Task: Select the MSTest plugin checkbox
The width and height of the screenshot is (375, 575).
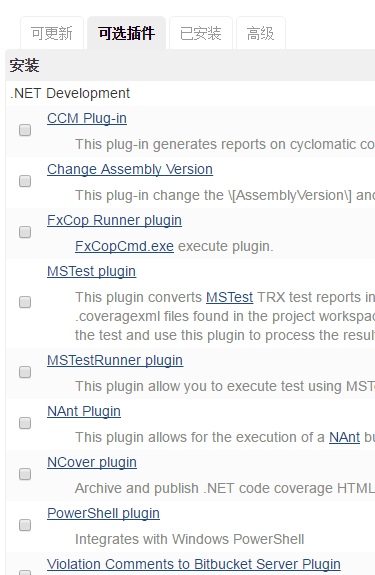Action: click(x=25, y=302)
